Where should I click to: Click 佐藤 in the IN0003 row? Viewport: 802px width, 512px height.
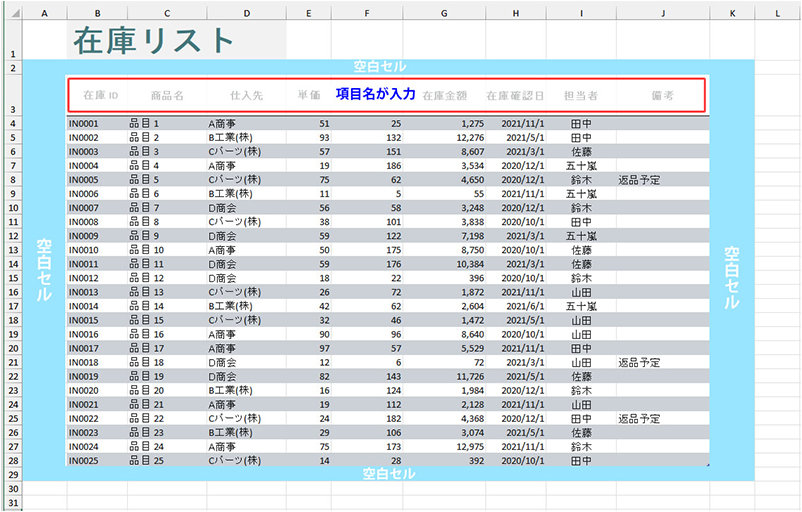click(581, 152)
